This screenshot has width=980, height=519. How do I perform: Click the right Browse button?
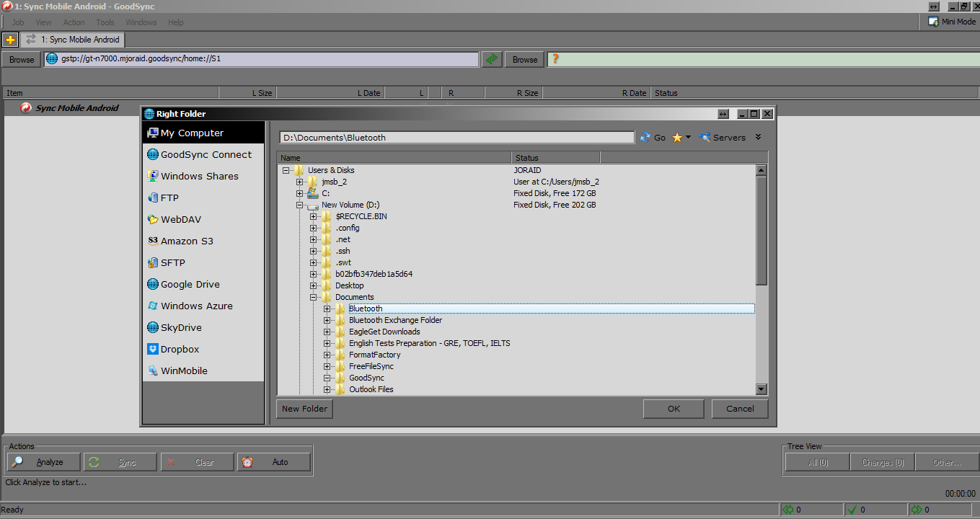point(525,59)
